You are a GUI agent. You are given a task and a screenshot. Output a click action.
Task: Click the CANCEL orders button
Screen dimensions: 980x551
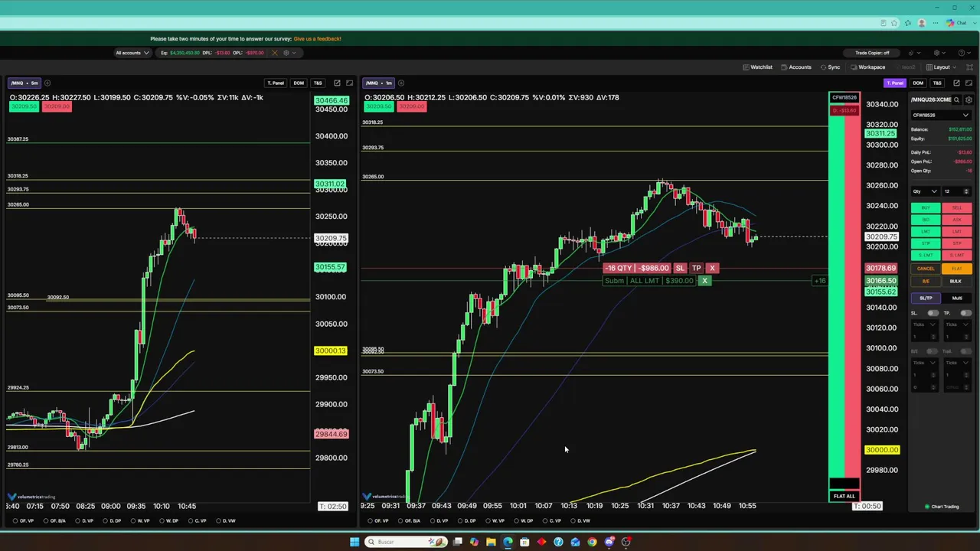tap(926, 269)
